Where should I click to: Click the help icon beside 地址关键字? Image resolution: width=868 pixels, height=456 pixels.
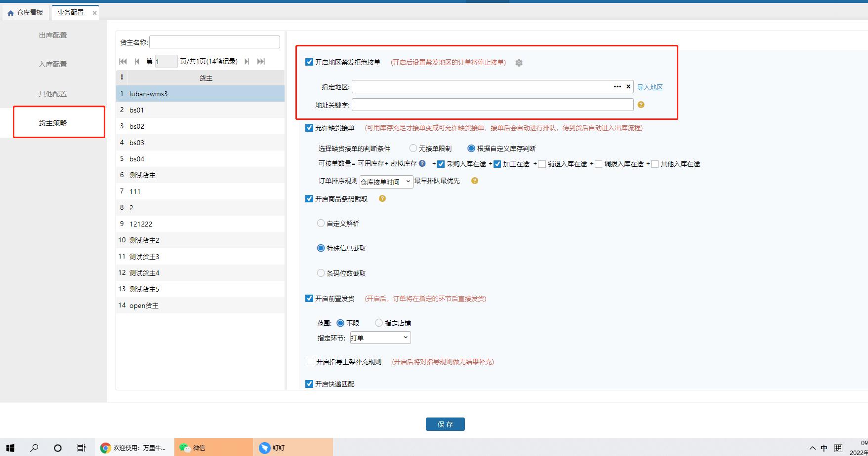point(641,105)
